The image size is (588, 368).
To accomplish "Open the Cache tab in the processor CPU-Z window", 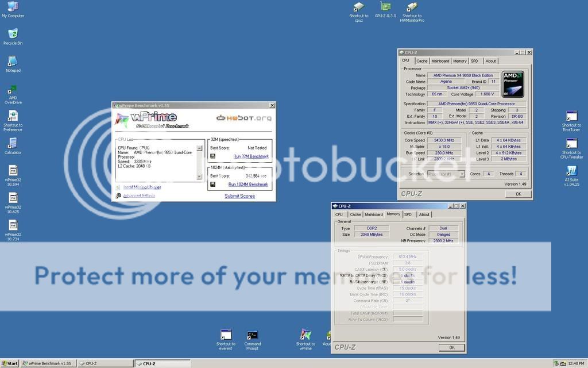I will click(x=422, y=61).
